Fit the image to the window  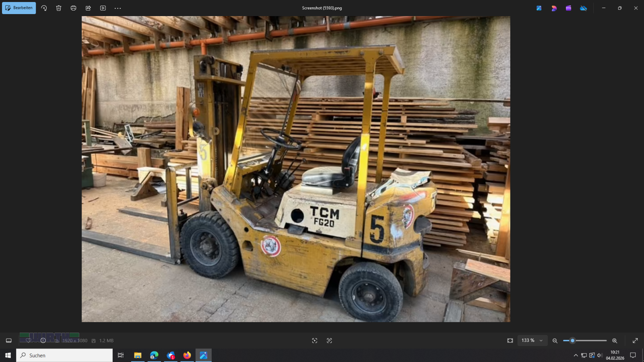point(510,341)
